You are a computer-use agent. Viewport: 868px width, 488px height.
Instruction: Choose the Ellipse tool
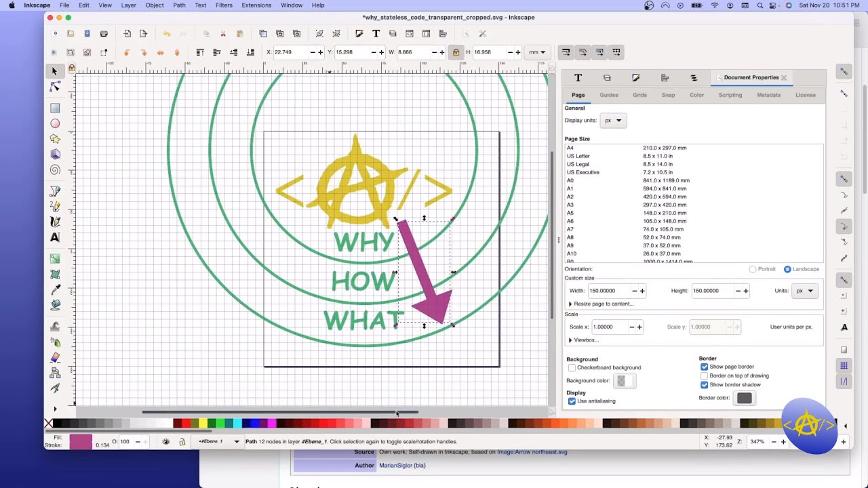pos(55,123)
